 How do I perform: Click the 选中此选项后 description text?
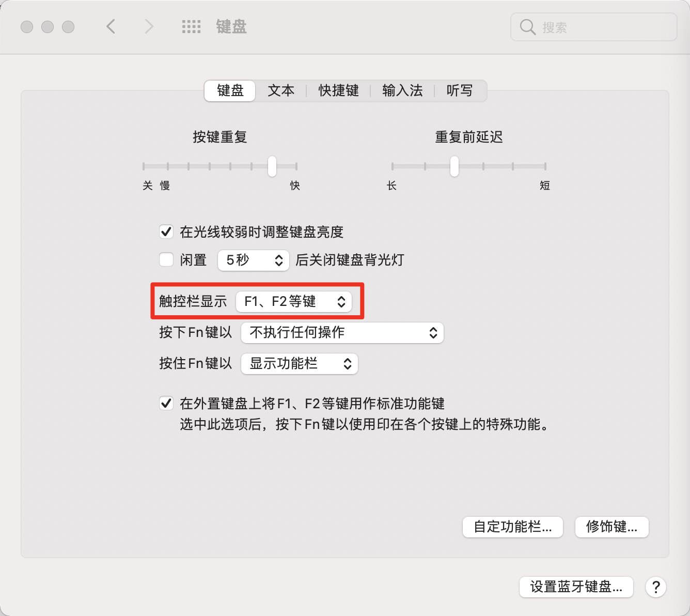coord(365,424)
